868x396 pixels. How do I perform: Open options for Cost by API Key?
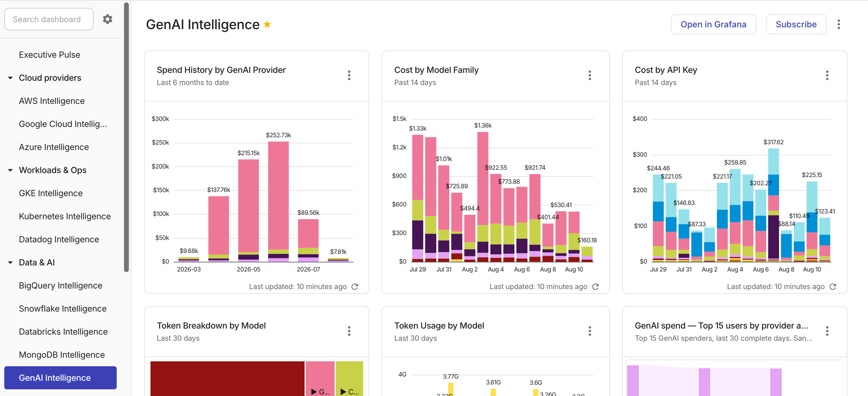[x=827, y=75]
